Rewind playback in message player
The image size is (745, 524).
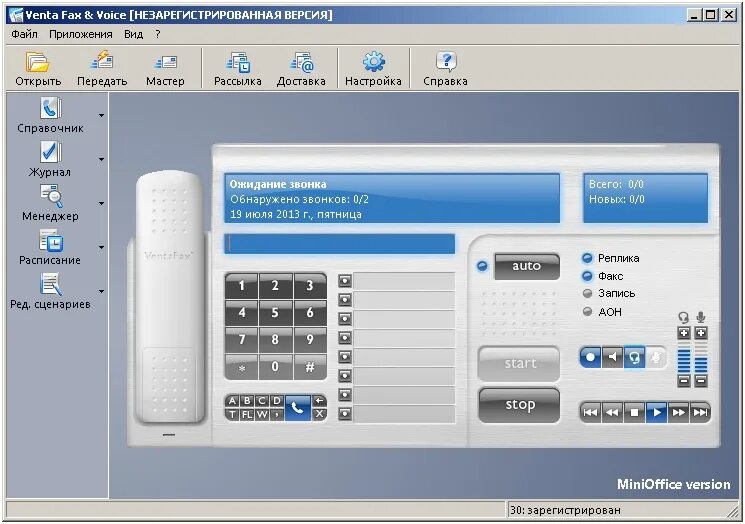tap(612, 412)
